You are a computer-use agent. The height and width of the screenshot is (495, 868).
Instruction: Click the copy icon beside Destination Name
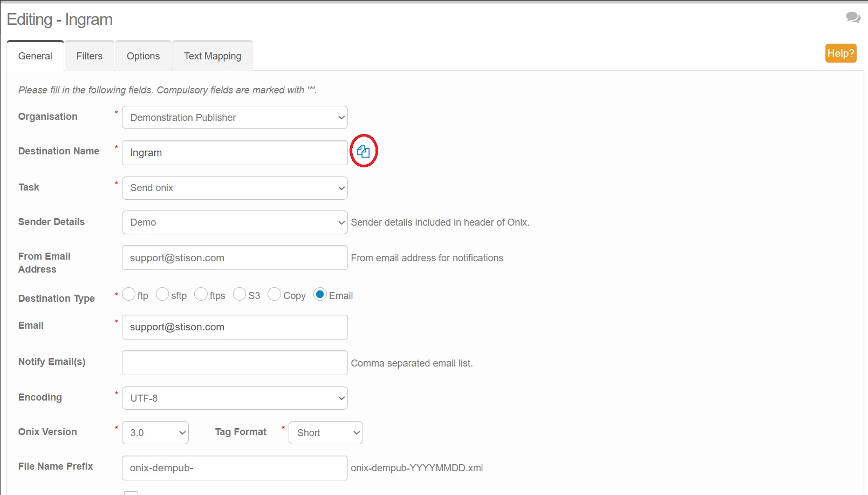click(x=363, y=152)
